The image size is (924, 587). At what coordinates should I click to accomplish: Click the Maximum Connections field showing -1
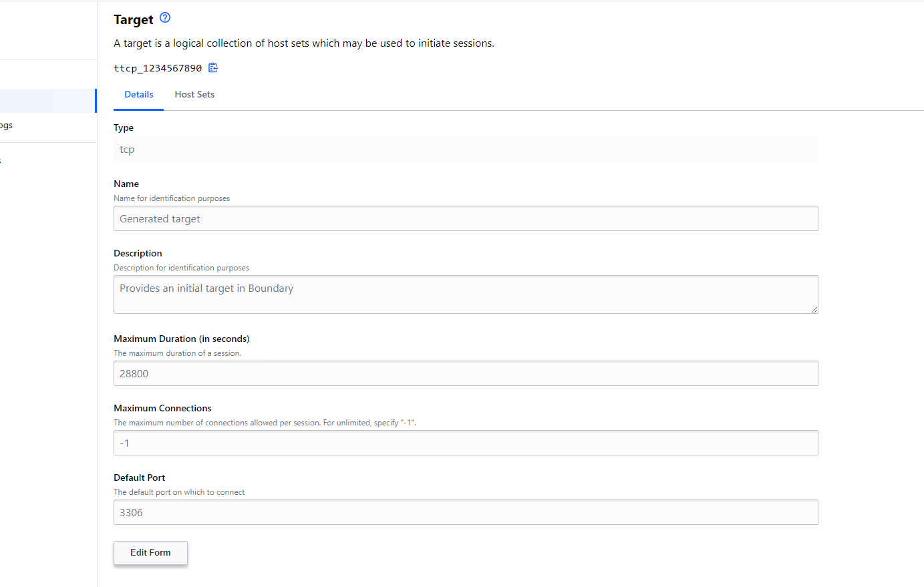[465, 443]
